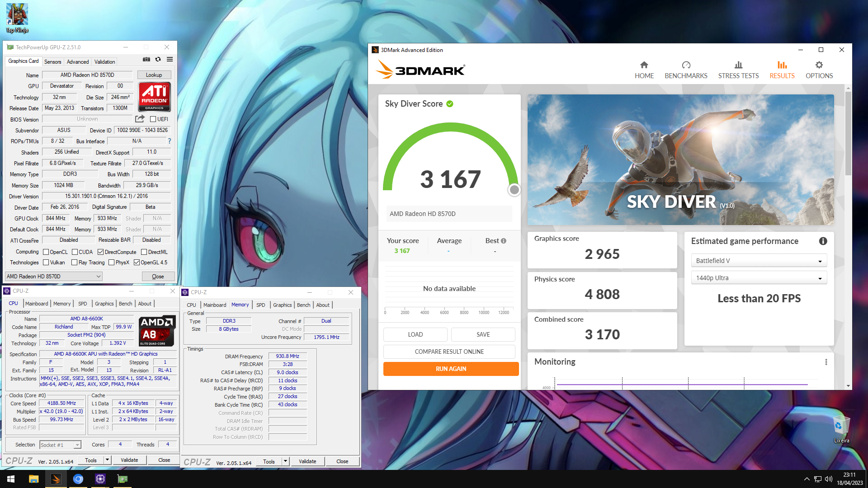
Task: Open 1440p Ultra resolution dropdown
Action: point(759,278)
